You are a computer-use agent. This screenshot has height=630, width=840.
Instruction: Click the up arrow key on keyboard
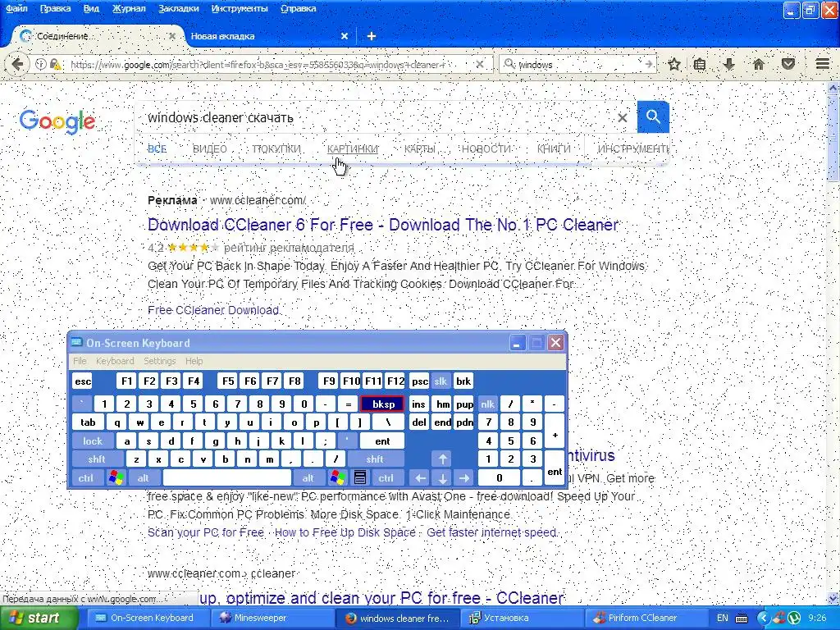pyautogui.click(x=442, y=459)
